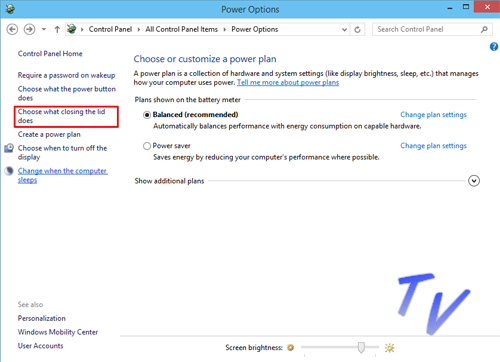Screen dimensions: 500x362
Task: Open Control Panel Home
Action: pyautogui.click(x=50, y=54)
